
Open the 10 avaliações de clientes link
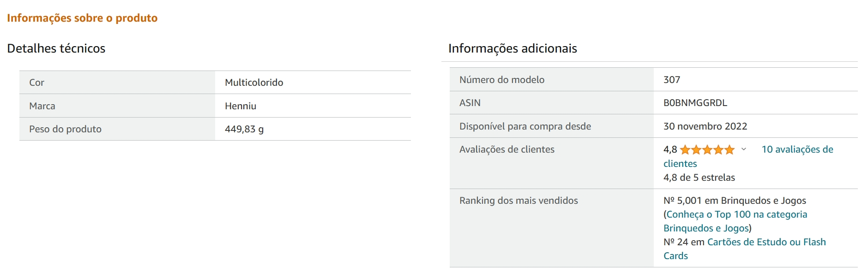tap(797, 149)
